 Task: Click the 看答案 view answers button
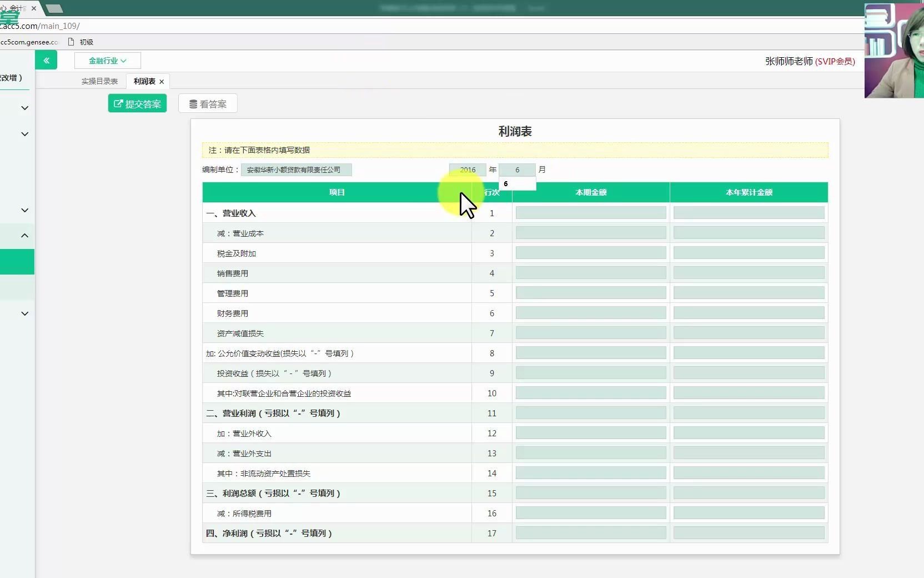[x=207, y=103]
